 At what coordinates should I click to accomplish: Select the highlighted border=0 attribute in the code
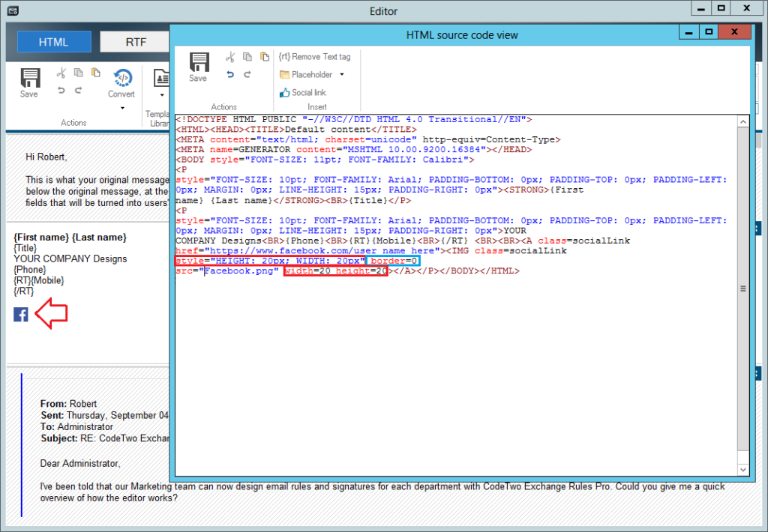point(393,261)
